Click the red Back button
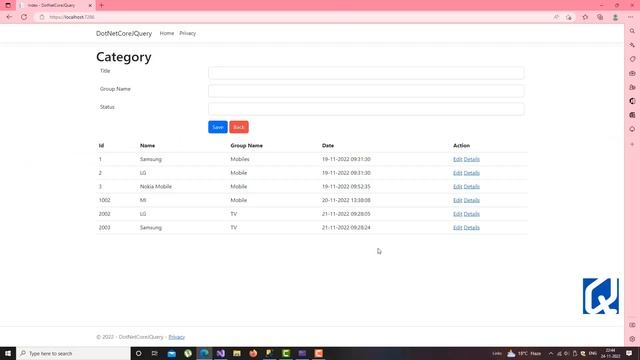 (239, 127)
